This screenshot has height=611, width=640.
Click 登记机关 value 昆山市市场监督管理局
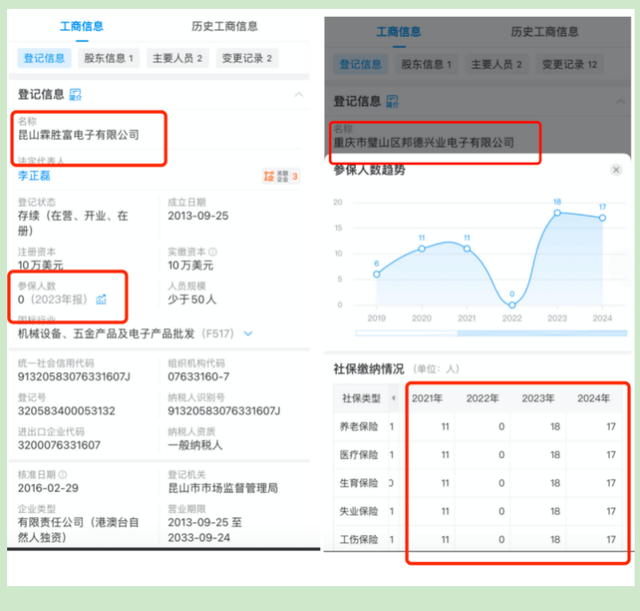(223, 488)
